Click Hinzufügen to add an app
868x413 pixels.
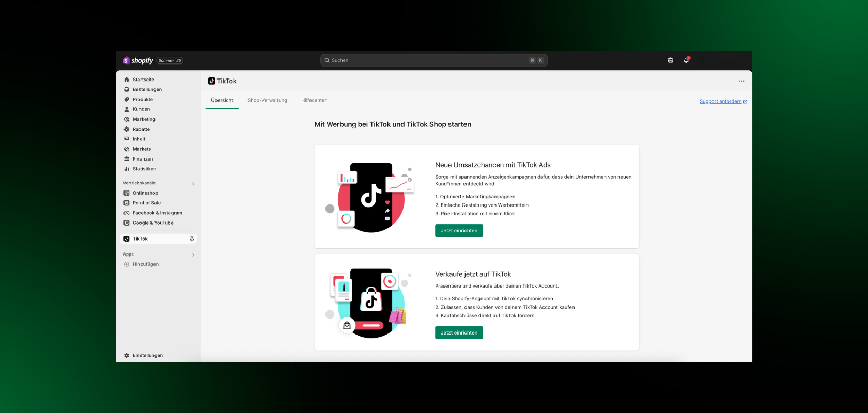tap(145, 264)
